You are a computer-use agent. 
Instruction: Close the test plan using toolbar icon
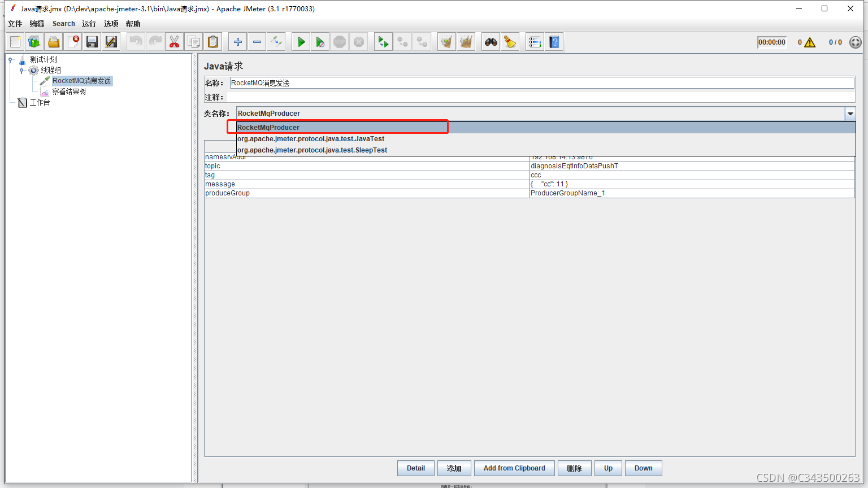point(73,42)
